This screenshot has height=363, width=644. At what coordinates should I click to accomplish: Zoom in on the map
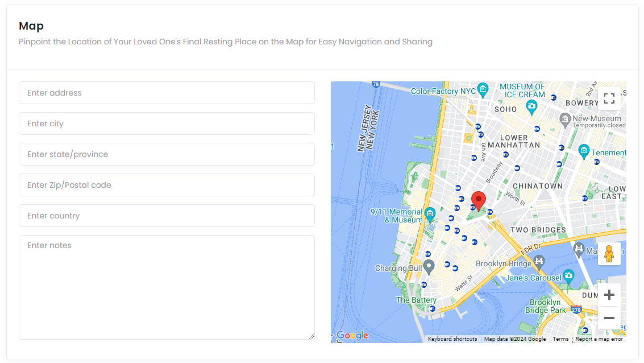click(609, 295)
